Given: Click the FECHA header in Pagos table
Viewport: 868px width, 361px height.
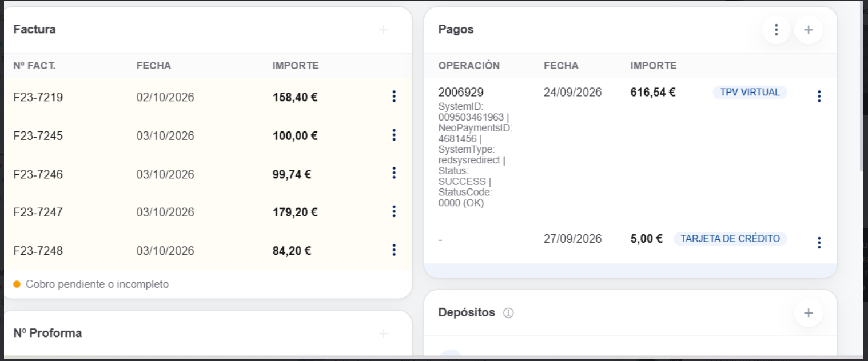Looking at the screenshot, I should (561, 66).
